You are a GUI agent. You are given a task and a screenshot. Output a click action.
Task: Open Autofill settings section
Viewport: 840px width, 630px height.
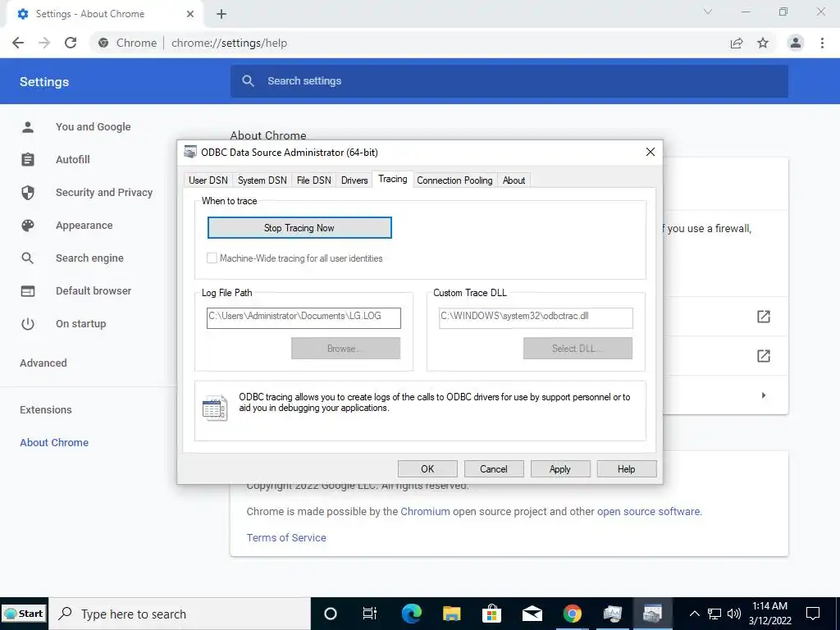coord(73,160)
